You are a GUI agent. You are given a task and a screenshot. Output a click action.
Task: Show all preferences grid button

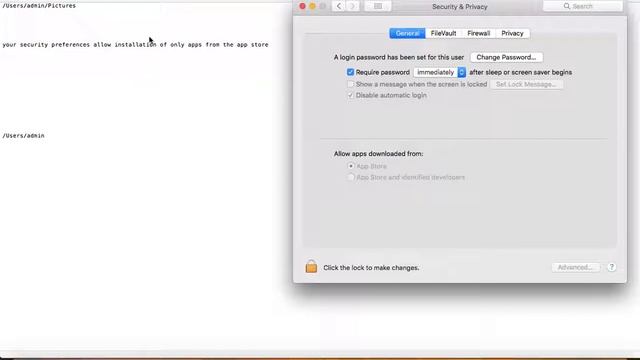[x=378, y=6]
